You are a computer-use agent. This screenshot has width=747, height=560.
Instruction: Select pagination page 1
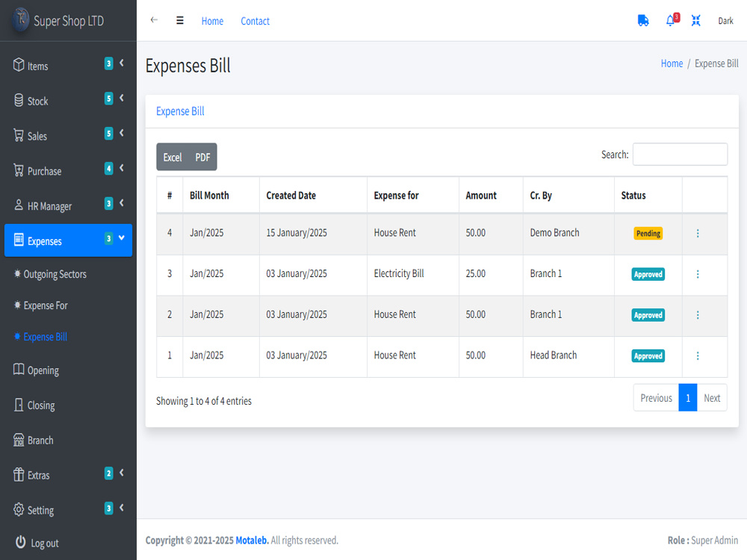click(x=688, y=398)
